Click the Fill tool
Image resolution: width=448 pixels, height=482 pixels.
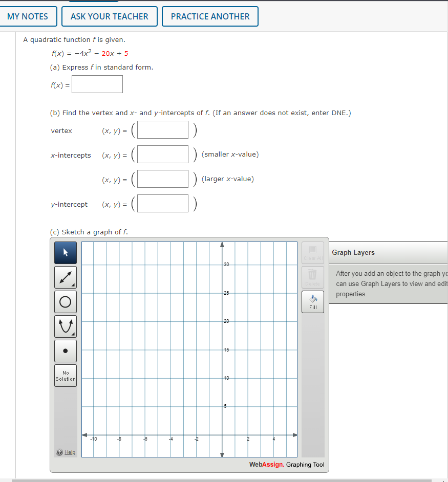[312, 301]
